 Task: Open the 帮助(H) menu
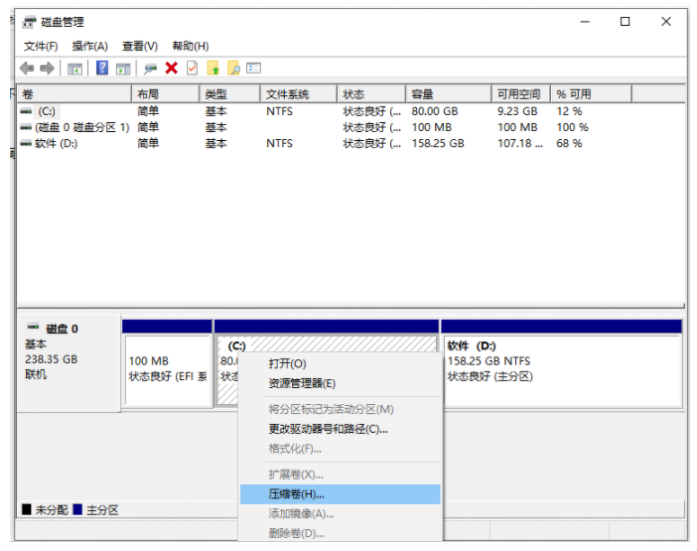[190, 46]
